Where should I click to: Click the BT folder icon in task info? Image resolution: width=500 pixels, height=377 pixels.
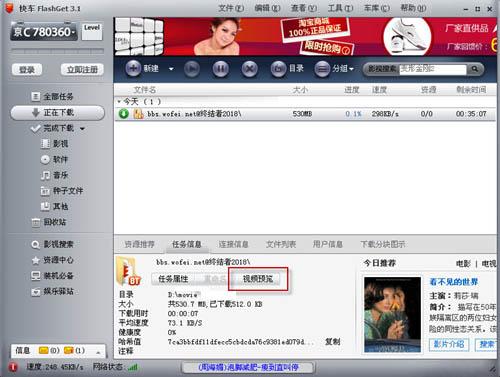click(x=129, y=271)
